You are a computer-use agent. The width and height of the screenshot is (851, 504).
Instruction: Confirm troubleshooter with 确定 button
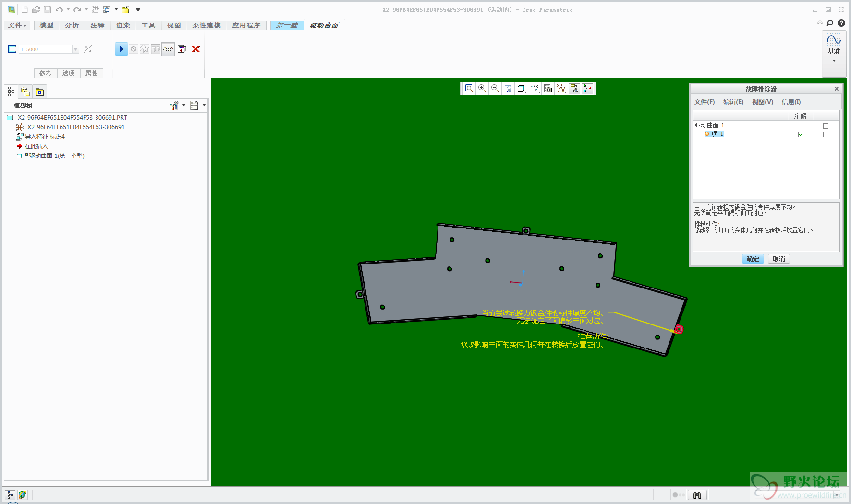(x=753, y=259)
